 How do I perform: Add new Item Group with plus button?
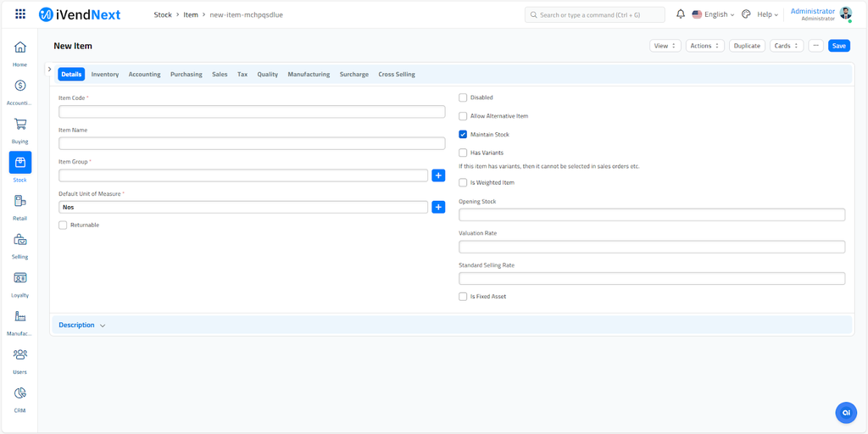[438, 175]
